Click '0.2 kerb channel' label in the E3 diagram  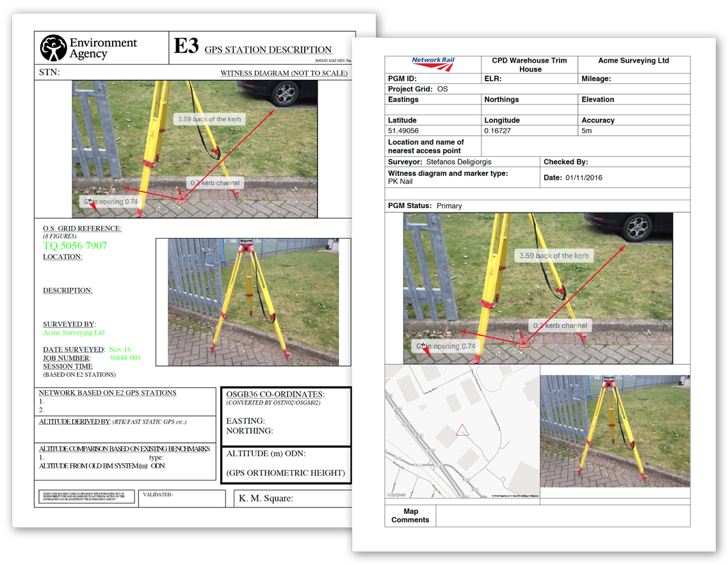(x=214, y=183)
